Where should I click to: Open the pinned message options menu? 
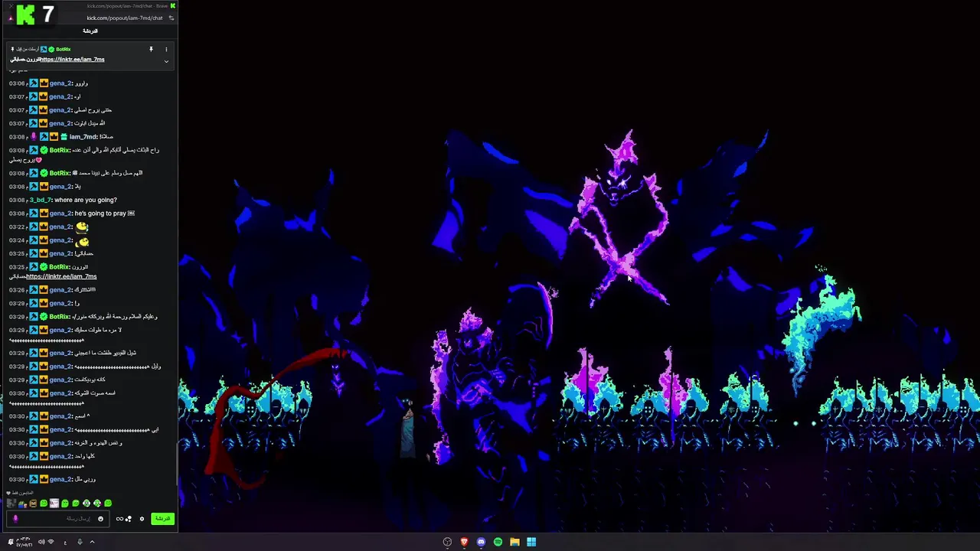click(166, 49)
